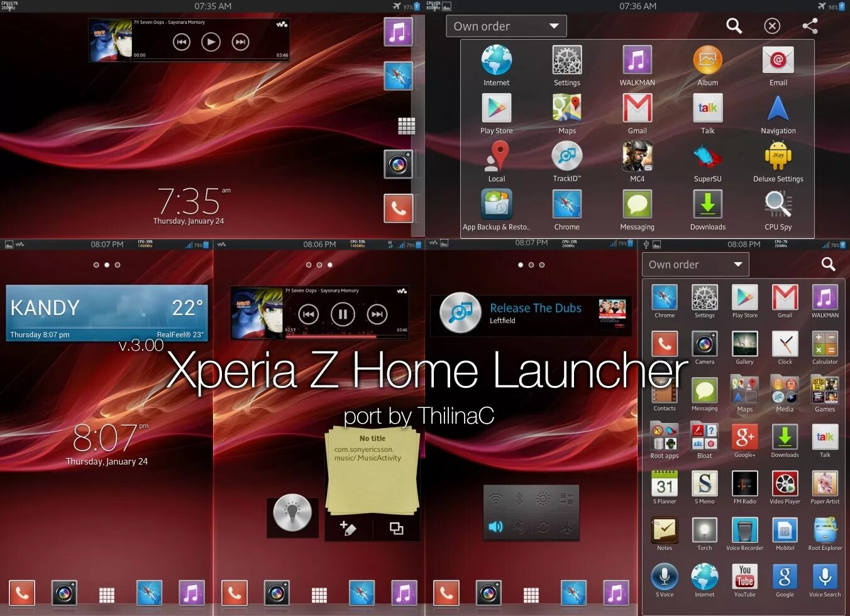This screenshot has width=850, height=616.
Task: Open the Own order dropdown in the bottom-right drawer
Action: [695, 265]
